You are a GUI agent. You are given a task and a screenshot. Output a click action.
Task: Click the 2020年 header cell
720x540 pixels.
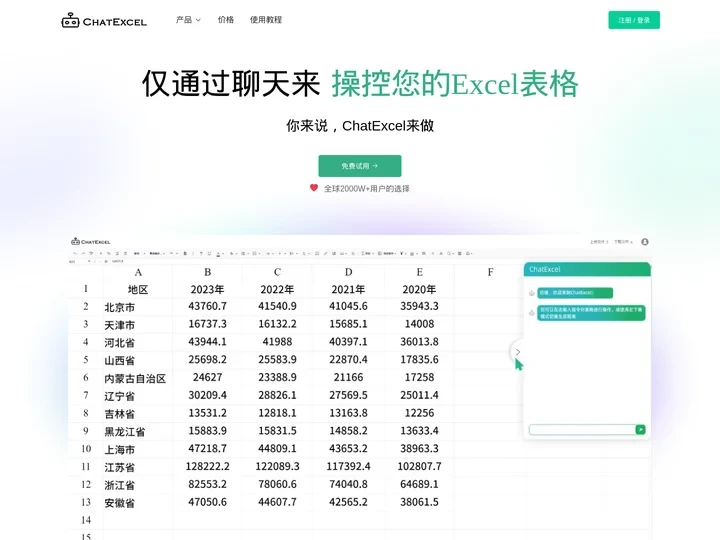419,289
